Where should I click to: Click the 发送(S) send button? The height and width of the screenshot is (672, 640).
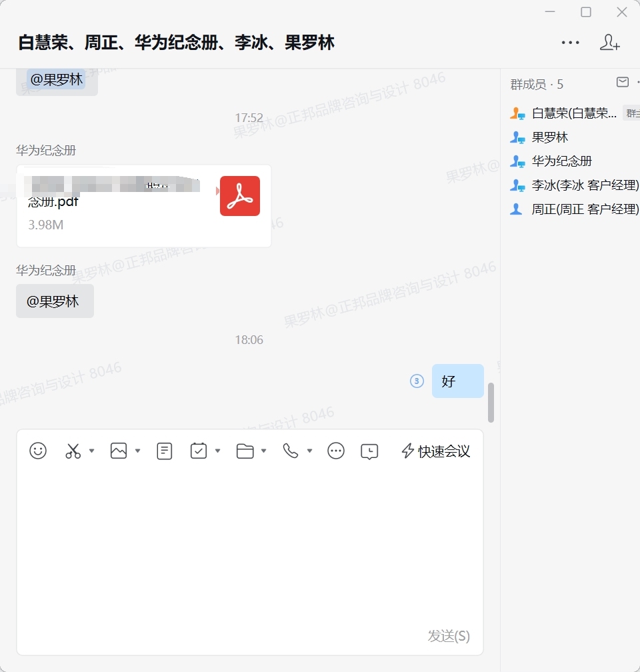(x=449, y=636)
